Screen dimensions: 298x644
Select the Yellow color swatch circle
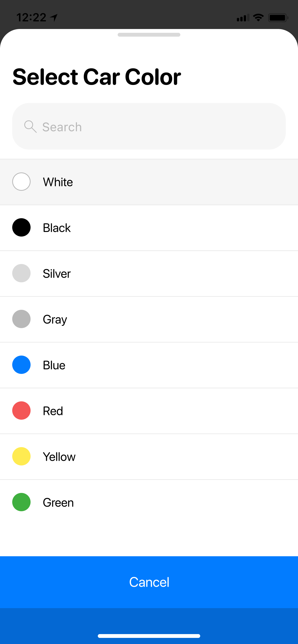click(x=21, y=456)
